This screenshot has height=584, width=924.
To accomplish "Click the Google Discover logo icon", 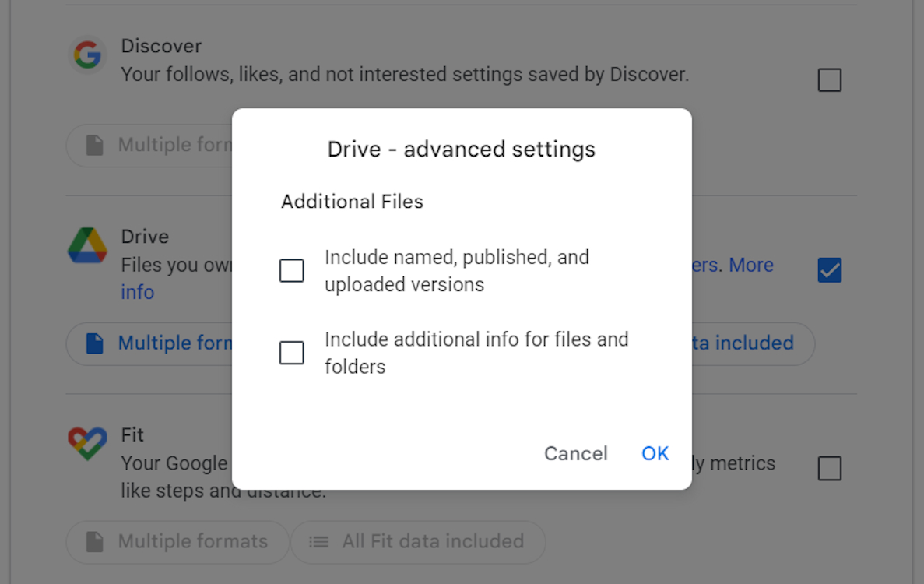I will pos(87,55).
